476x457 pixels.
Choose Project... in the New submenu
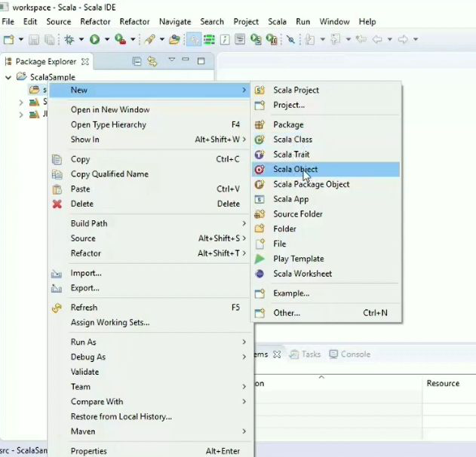click(326, 105)
